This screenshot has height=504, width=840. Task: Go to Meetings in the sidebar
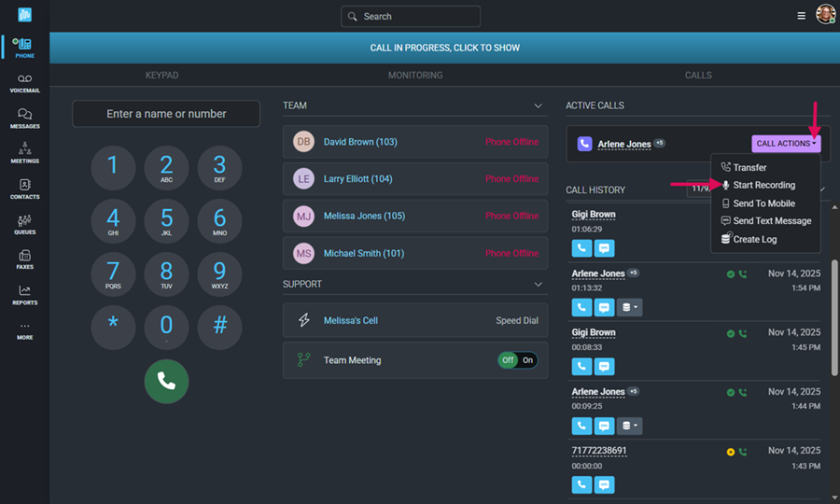24,153
